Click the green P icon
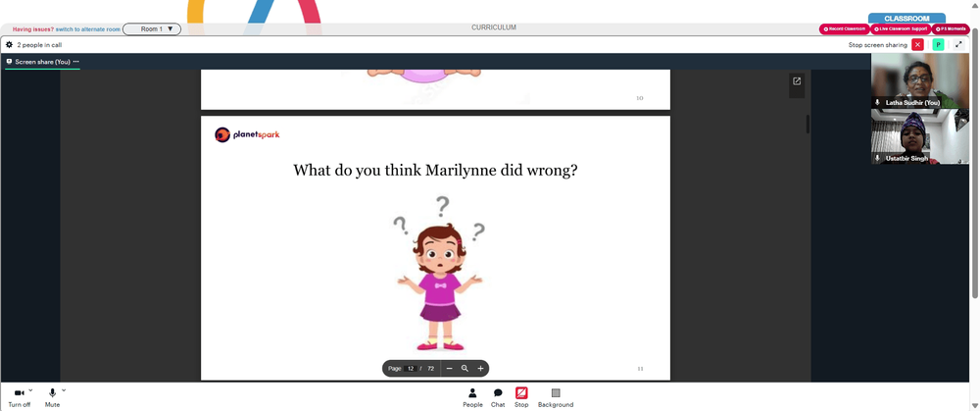This screenshot has height=411, width=980. 938,45
